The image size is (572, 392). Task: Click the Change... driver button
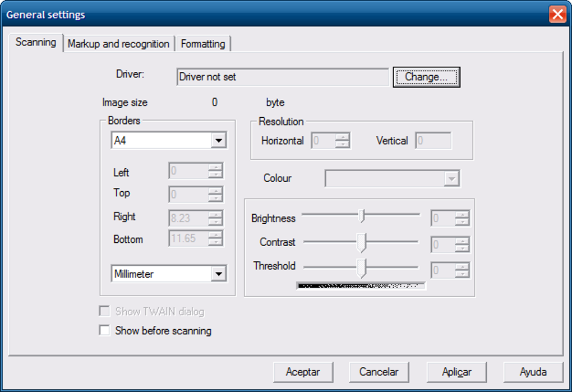pos(426,77)
